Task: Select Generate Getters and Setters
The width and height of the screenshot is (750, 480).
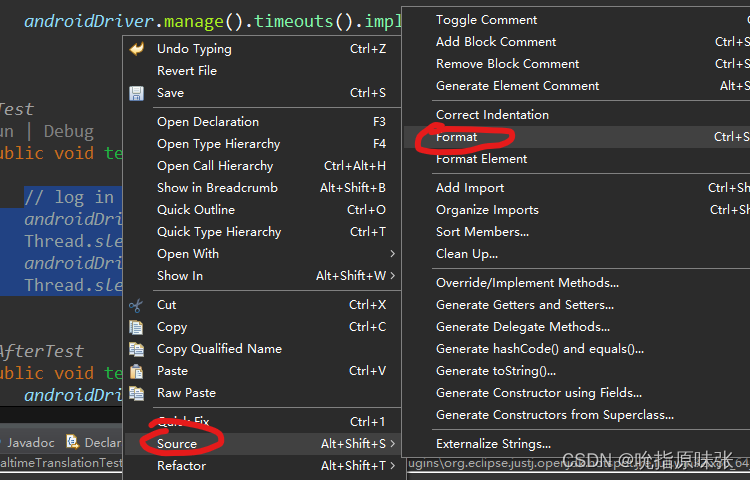Action: (525, 305)
